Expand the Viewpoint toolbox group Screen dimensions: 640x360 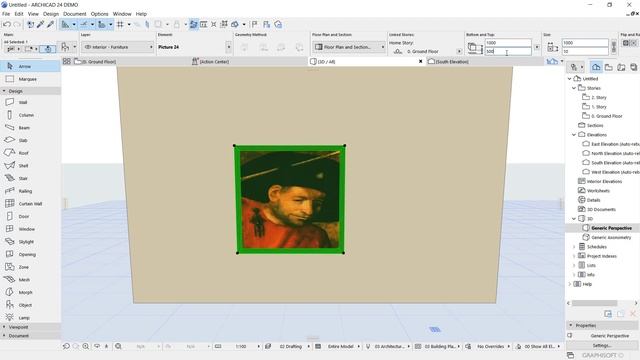pyautogui.click(x=4, y=327)
